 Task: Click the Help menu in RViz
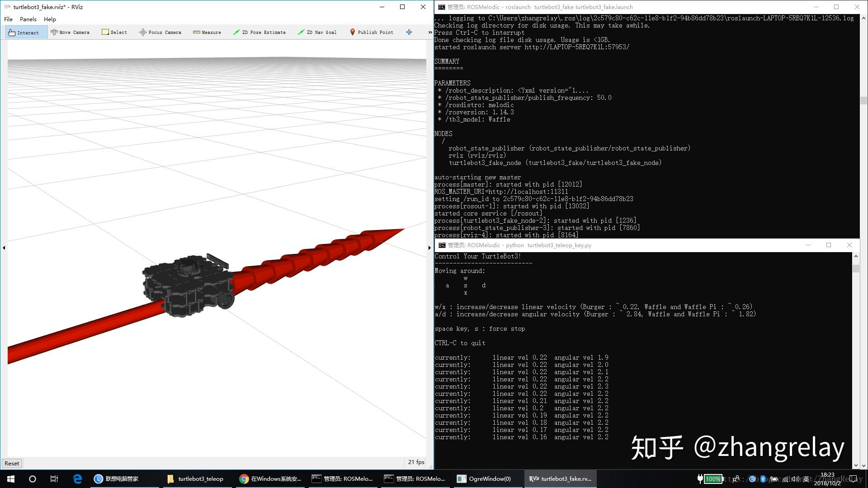pyautogui.click(x=50, y=19)
